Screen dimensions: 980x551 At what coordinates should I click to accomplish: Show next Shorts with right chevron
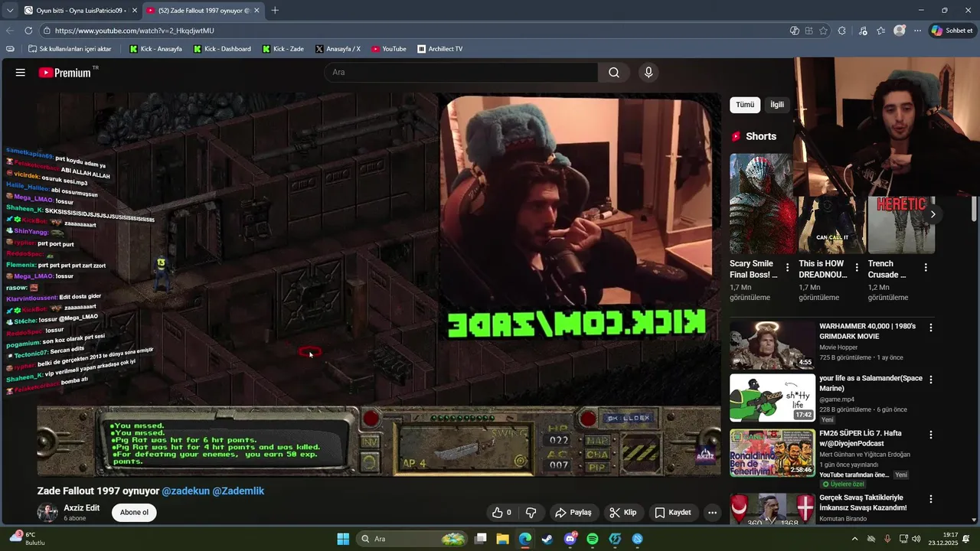click(x=933, y=214)
